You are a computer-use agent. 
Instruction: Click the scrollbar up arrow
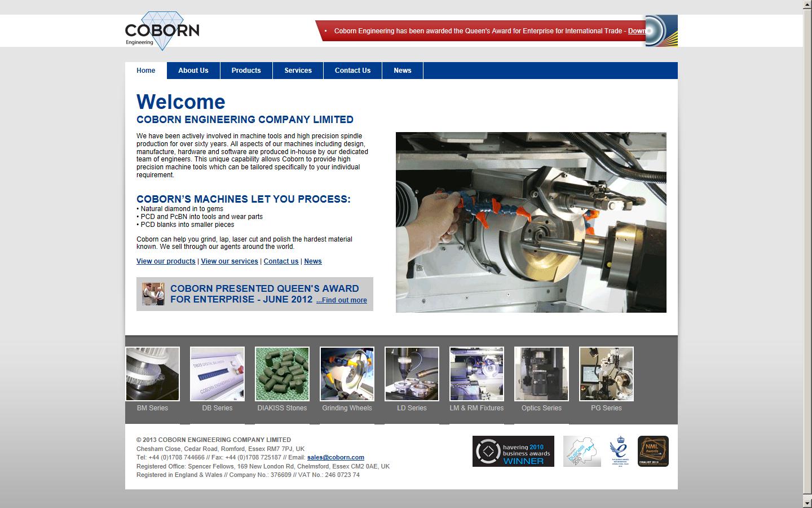(x=807, y=5)
